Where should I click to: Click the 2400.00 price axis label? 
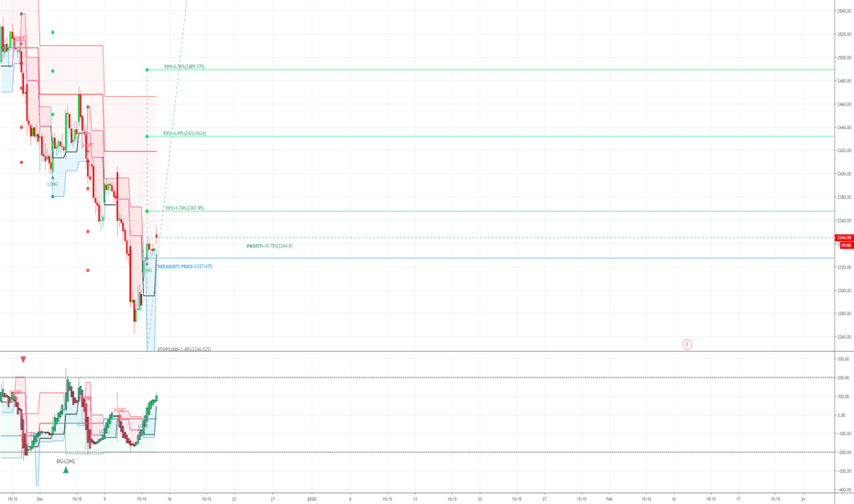click(844, 174)
